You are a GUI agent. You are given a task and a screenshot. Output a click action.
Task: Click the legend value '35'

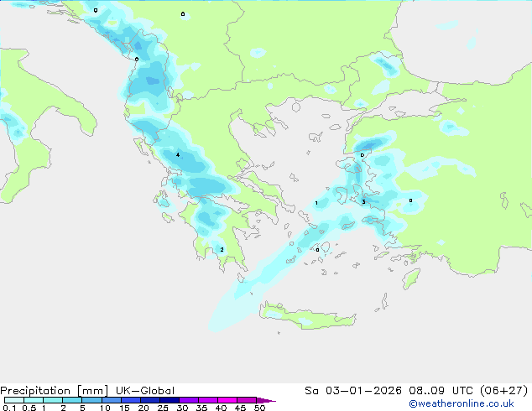pyautogui.click(x=201, y=408)
